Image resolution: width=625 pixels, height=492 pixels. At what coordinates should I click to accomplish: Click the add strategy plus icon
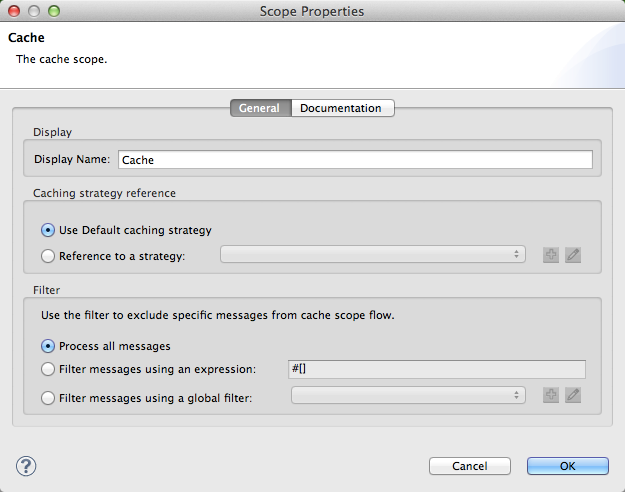tap(551, 255)
